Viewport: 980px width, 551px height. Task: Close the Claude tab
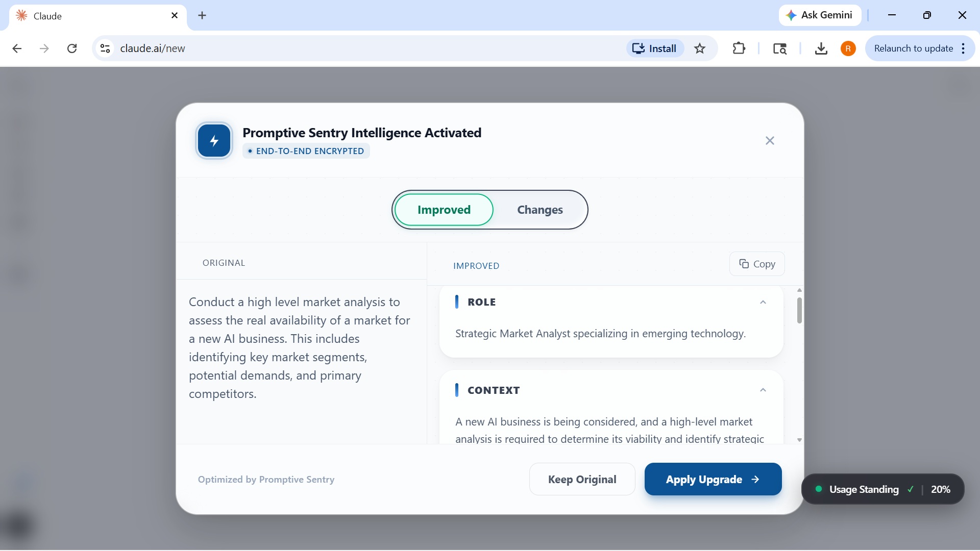pos(175,16)
